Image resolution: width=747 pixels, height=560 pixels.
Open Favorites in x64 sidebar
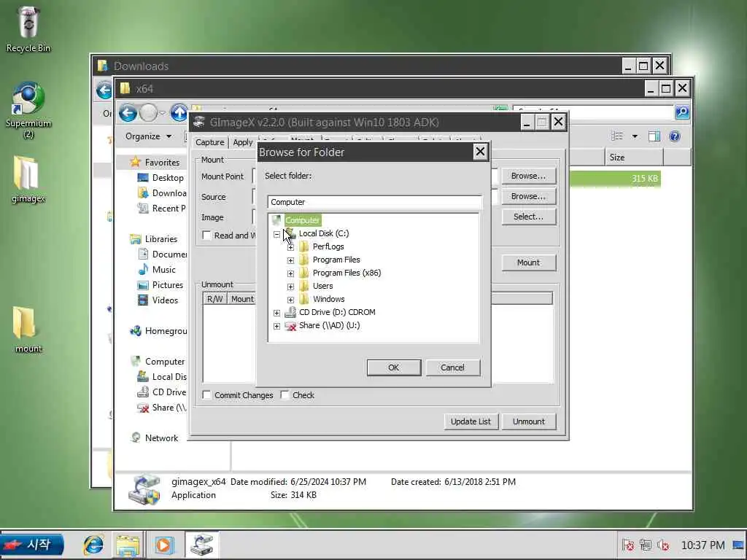[162, 163]
